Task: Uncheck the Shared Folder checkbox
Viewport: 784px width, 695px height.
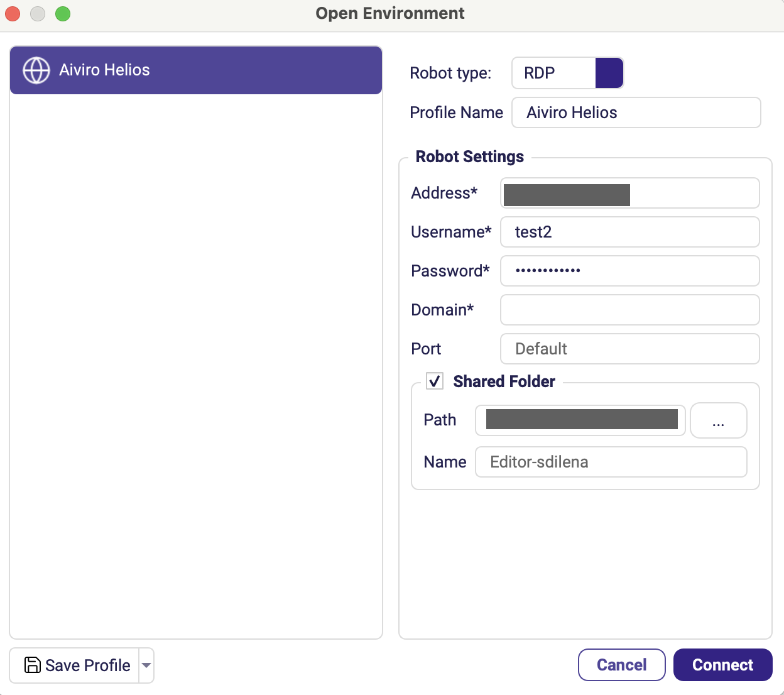Action: click(435, 381)
